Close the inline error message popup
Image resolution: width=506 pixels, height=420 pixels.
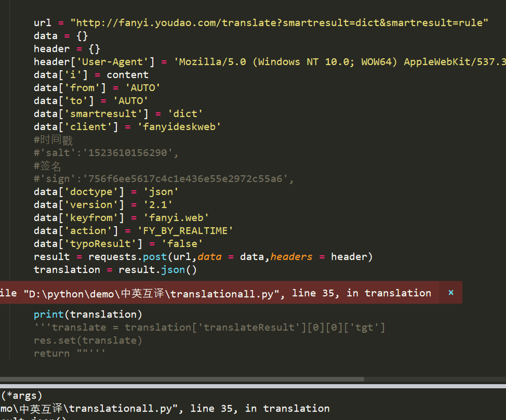[x=451, y=293]
